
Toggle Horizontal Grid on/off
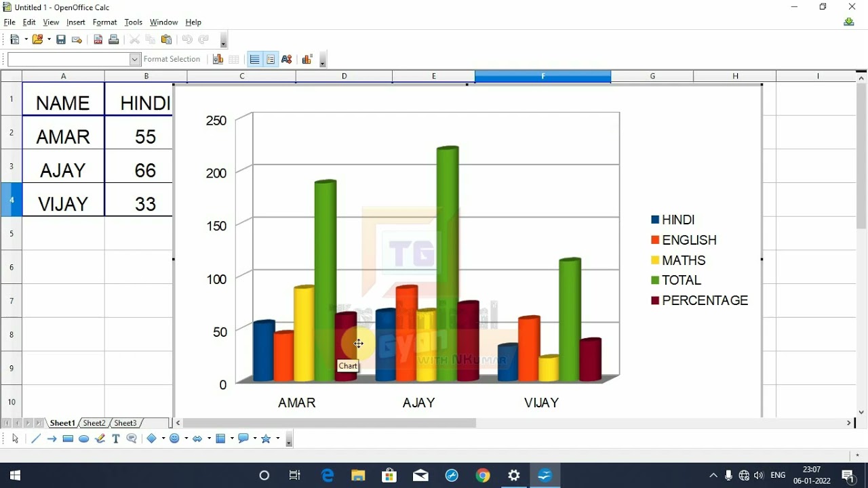(254, 60)
